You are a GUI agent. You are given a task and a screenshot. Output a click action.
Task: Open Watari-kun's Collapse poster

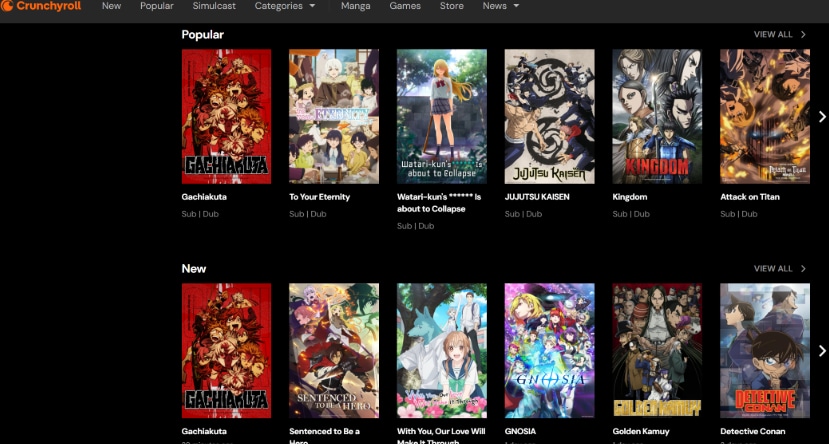[442, 116]
